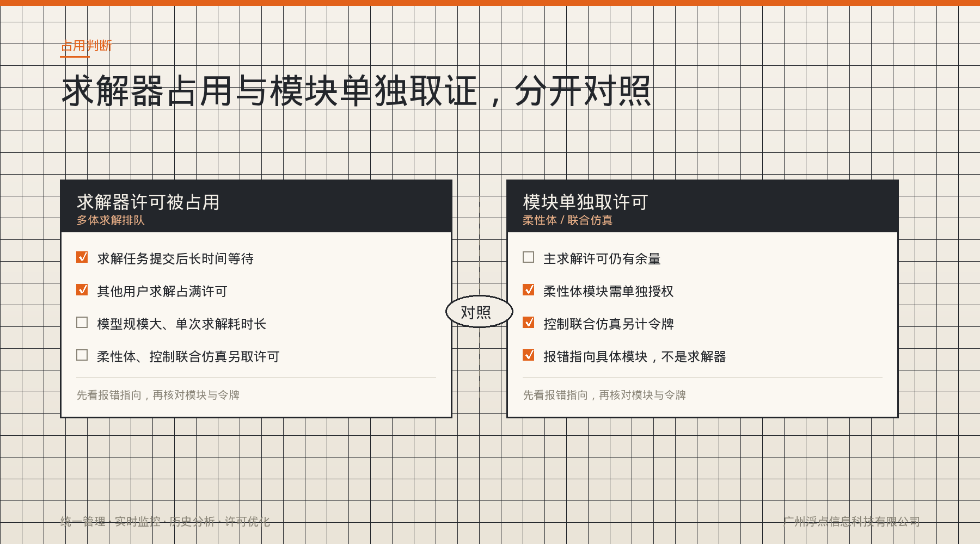The image size is (980, 544).
Task: Toggle the 控制联合仿真另计令牌 checkbox
Action: tap(529, 323)
